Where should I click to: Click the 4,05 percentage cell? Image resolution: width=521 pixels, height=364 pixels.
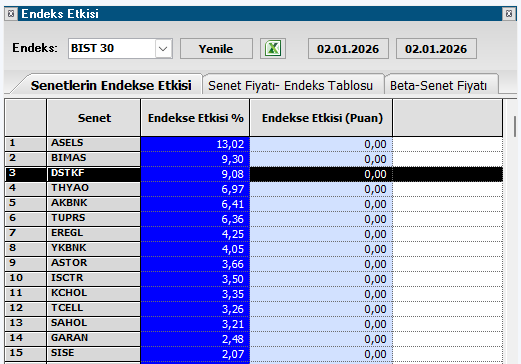click(195, 249)
